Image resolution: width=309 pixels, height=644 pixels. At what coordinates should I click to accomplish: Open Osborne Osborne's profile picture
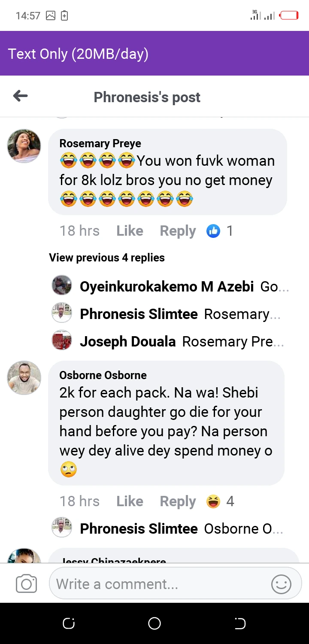pos(24,378)
